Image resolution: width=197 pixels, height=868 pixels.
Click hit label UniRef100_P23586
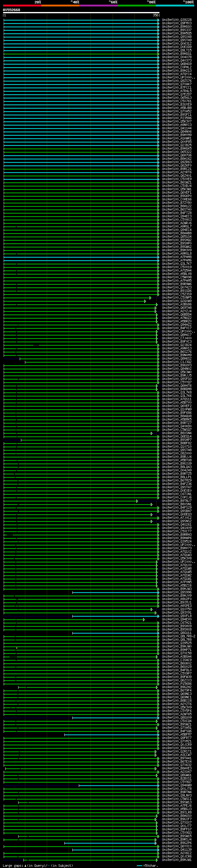click(176, 118)
